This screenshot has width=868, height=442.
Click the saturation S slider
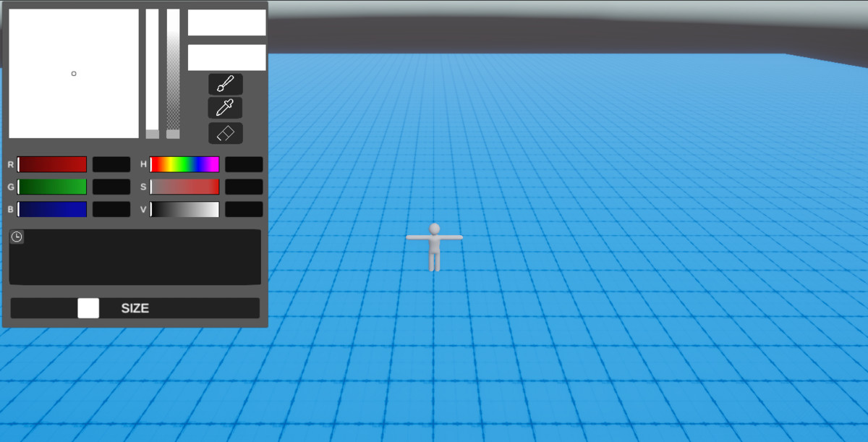[184, 187]
